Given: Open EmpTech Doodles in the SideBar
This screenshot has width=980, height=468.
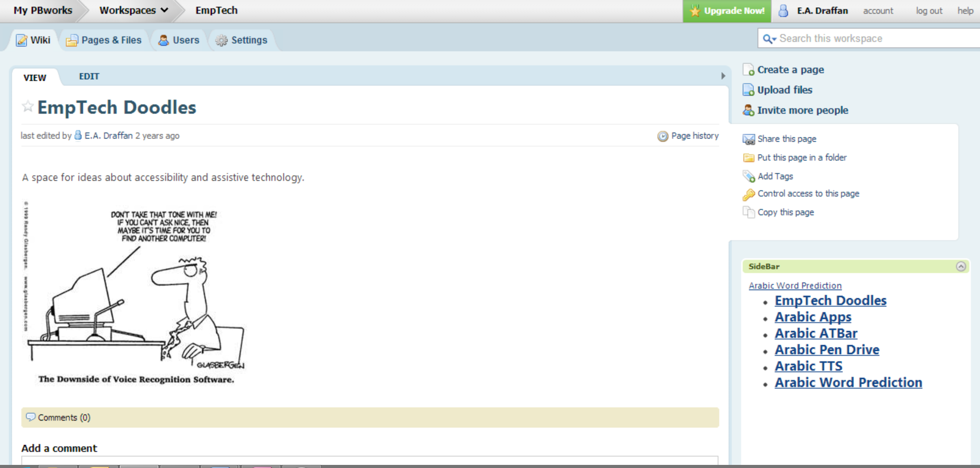Looking at the screenshot, I should pos(830,301).
